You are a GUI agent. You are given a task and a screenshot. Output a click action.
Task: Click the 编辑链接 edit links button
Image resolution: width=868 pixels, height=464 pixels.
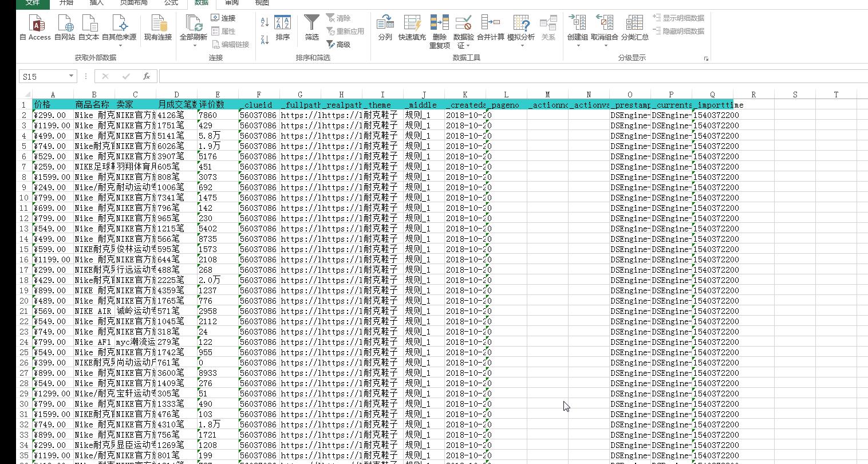coord(230,44)
